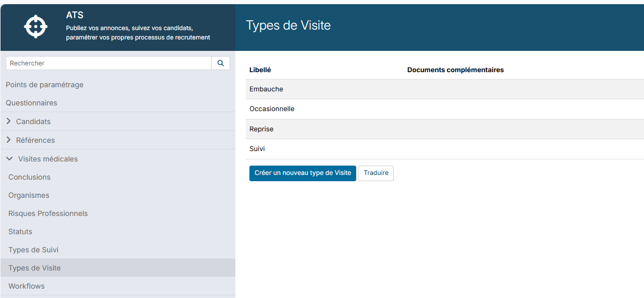
Task: Select the Références menu label
Action: (35, 140)
